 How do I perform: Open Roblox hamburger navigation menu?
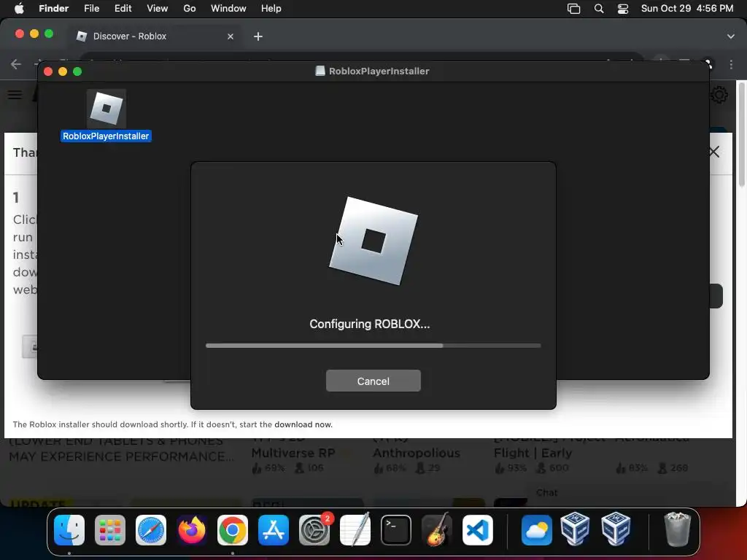coord(15,95)
